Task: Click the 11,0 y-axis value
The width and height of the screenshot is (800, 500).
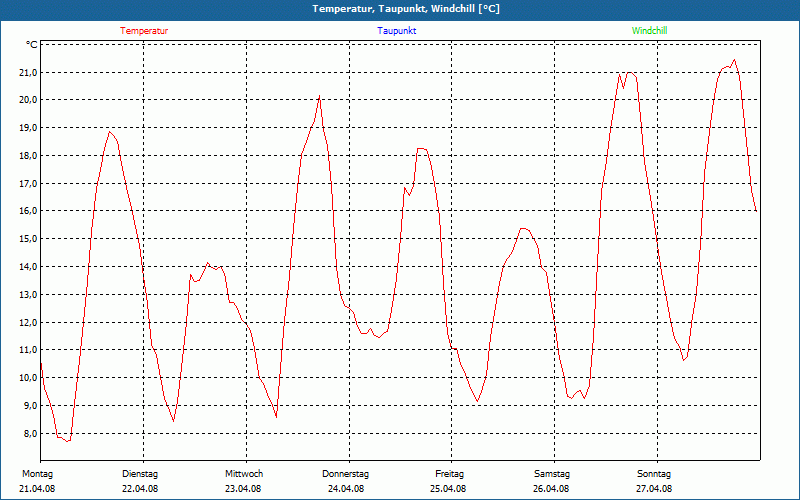Action: coord(29,350)
